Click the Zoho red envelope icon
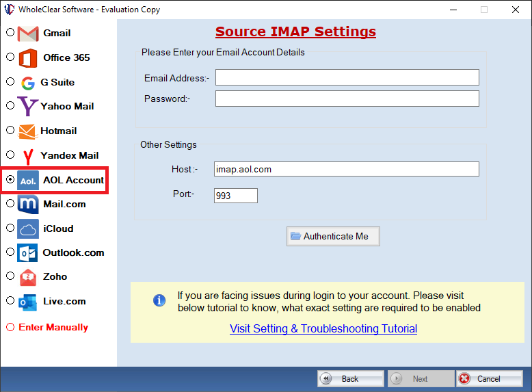 28,277
